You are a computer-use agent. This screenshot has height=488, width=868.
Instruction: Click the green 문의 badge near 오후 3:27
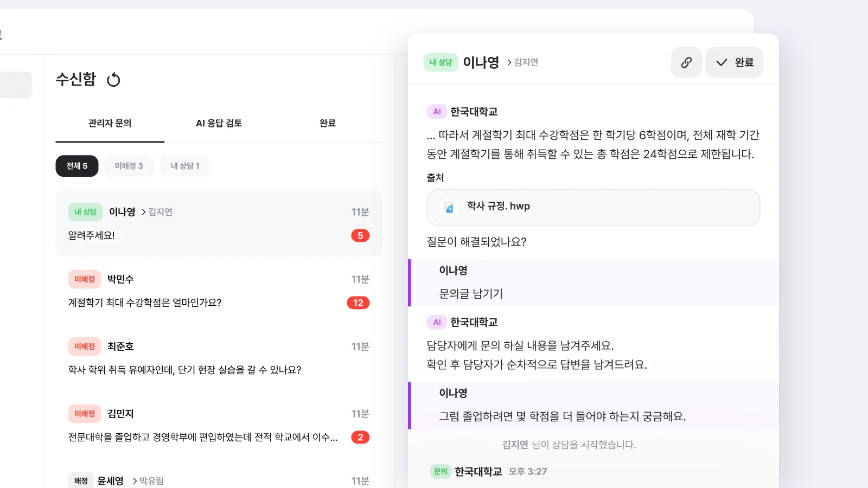441,472
